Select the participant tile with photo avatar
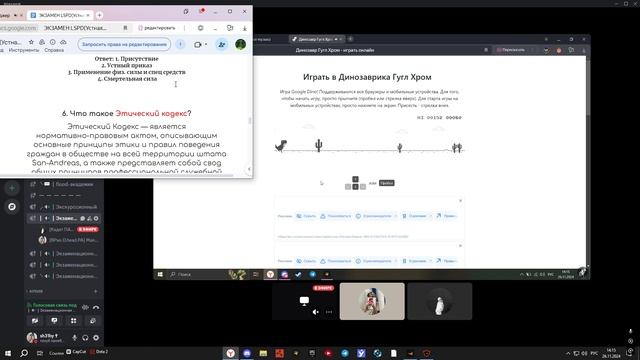This screenshot has width=640, height=360. (372, 301)
